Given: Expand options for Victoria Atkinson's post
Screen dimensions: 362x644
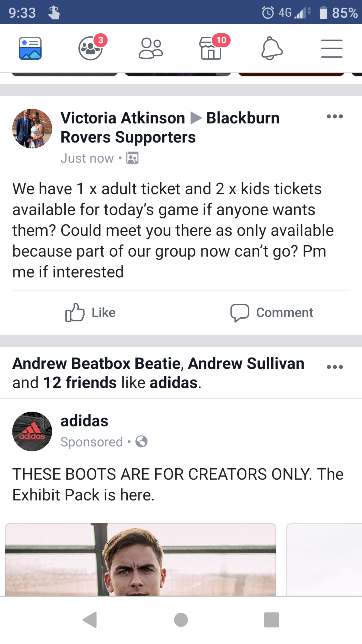Looking at the screenshot, I should [x=335, y=117].
